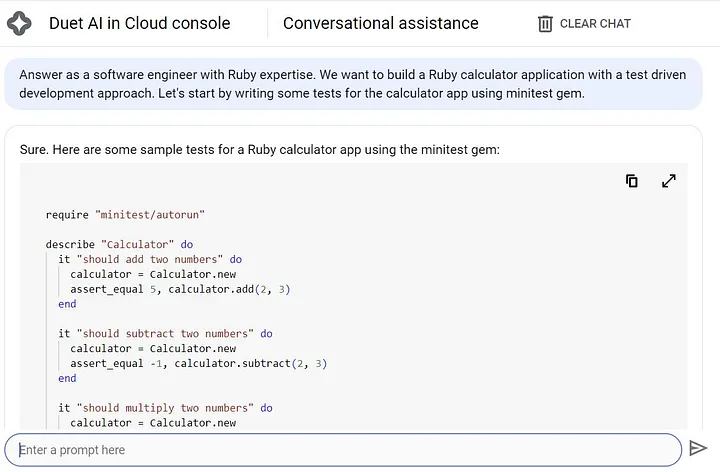Click the describe "Calculator" do line
Screen dimensions: 720x472
tap(119, 244)
